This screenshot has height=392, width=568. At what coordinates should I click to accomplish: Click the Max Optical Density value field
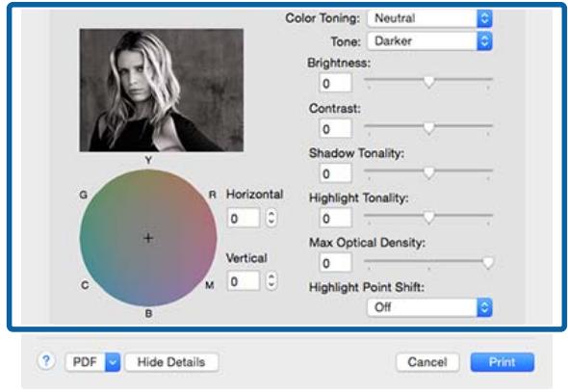(335, 263)
